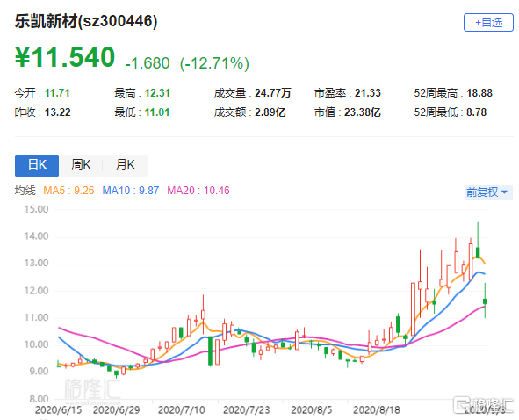Click the 15.00 price axis label

click(x=36, y=209)
